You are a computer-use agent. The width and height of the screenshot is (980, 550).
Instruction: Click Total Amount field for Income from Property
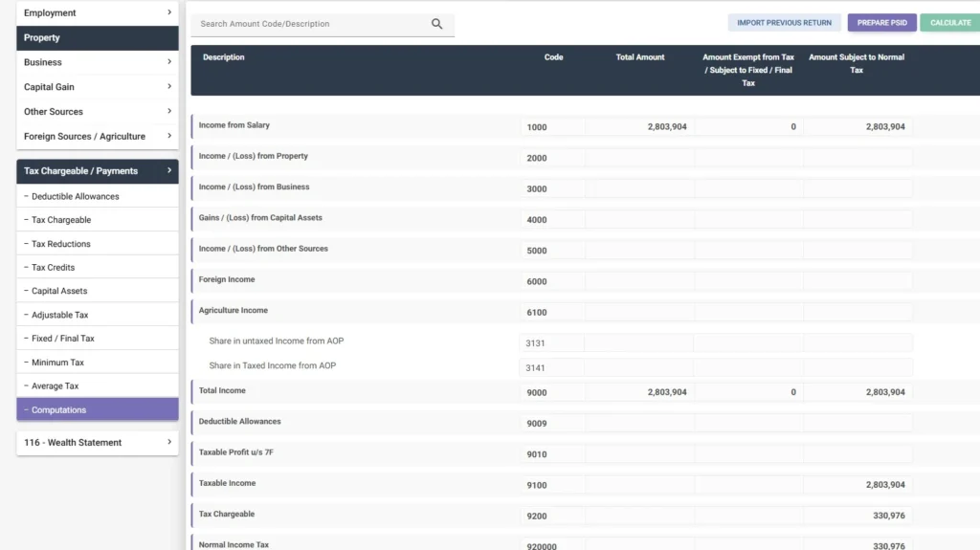point(639,158)
